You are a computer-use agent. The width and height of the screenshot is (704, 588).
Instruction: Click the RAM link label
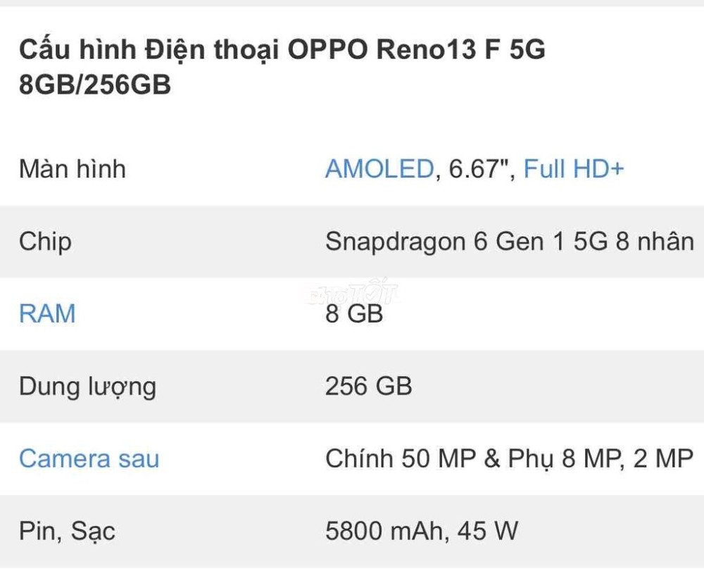point(47,313)
